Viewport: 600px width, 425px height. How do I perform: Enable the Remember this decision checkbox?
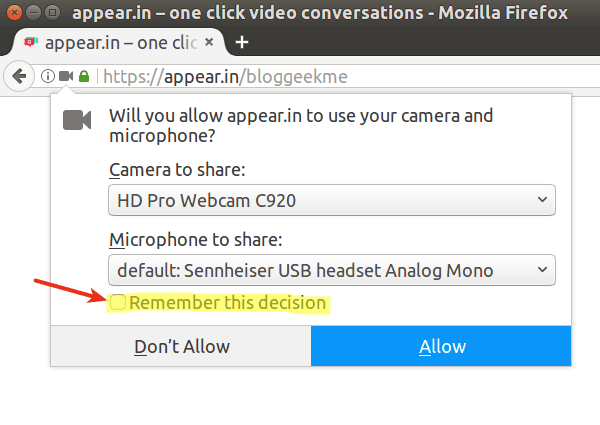(x=117, y=302)
